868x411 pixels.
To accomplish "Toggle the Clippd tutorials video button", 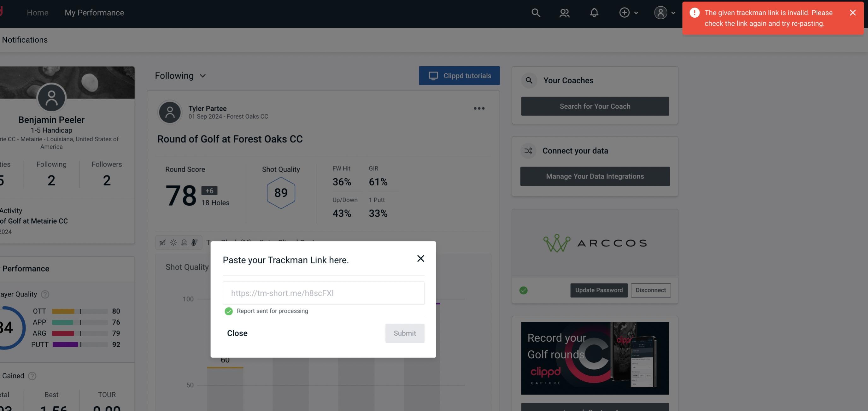I will pyautogui.click(x=460, y=75).
